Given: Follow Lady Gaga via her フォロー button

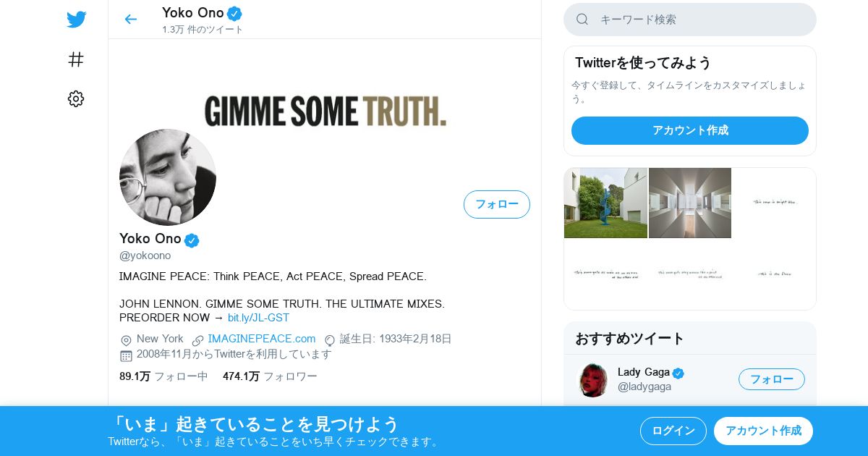Looking at the screenshot, I should 772,379.
